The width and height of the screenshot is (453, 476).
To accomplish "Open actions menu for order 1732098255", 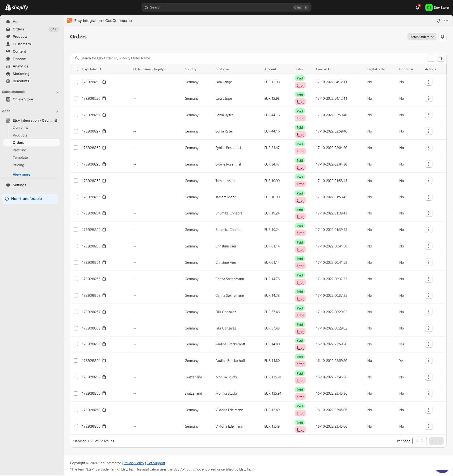I will point(429,246).
